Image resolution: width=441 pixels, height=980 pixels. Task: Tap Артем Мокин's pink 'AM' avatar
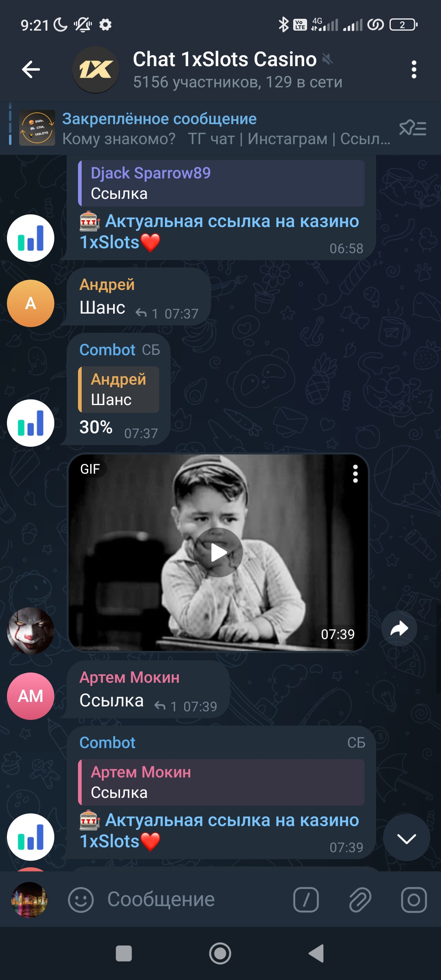(31, 696)
